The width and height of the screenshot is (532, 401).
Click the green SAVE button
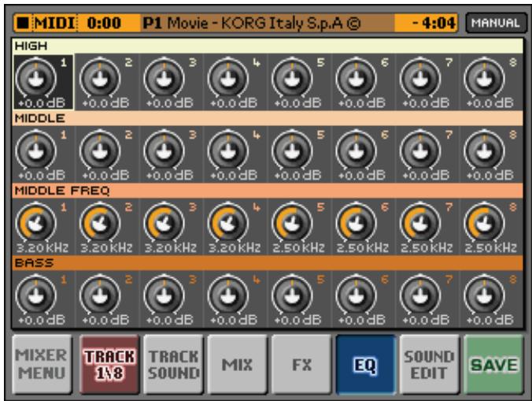click(x=493, y=364)
